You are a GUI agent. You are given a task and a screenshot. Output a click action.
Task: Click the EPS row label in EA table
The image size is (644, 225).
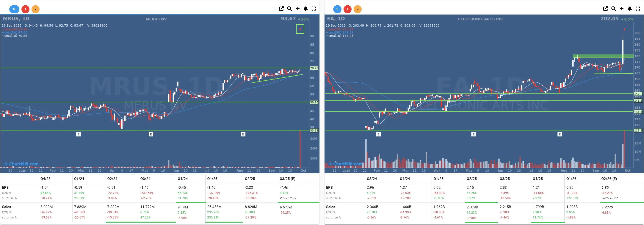pyautogui.click(x=329, y=188)
